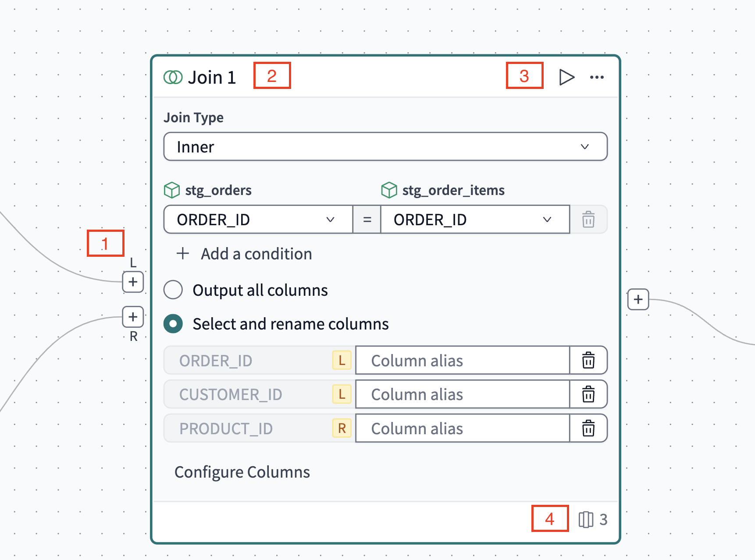This screenshot has height=560, width=755.
Task: Click the Join 1 overlapping-circles node icon
Action: 173,76
